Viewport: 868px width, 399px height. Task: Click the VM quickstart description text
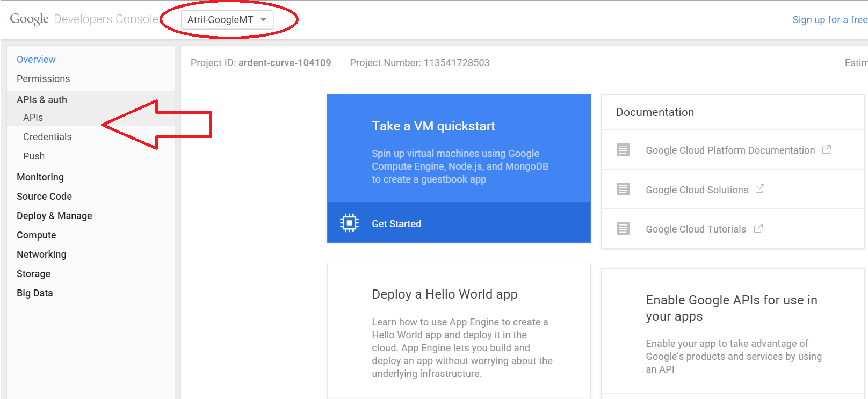point(460,166)
